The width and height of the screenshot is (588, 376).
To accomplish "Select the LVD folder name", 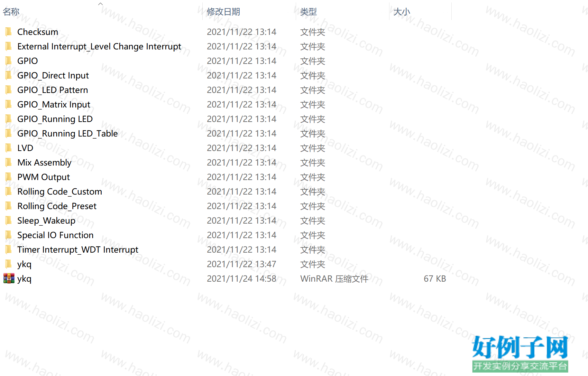I will pos(25,148).
